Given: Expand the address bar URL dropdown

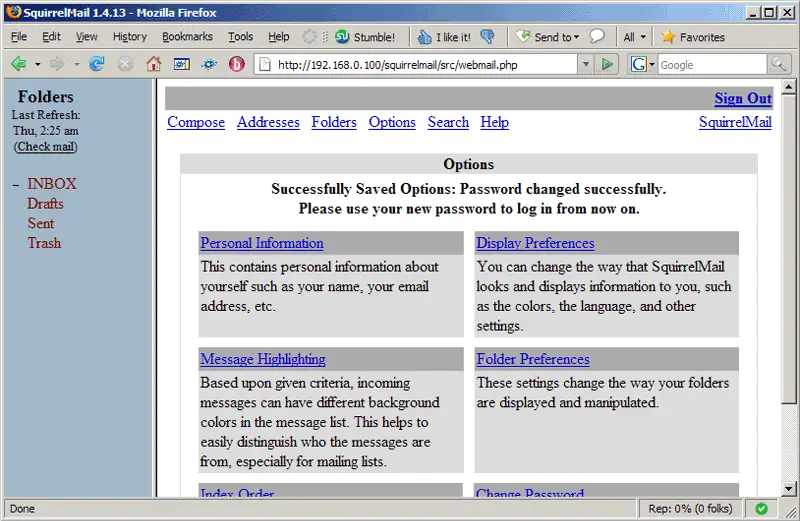Looking at the screenshot, I should coord(586,64).
